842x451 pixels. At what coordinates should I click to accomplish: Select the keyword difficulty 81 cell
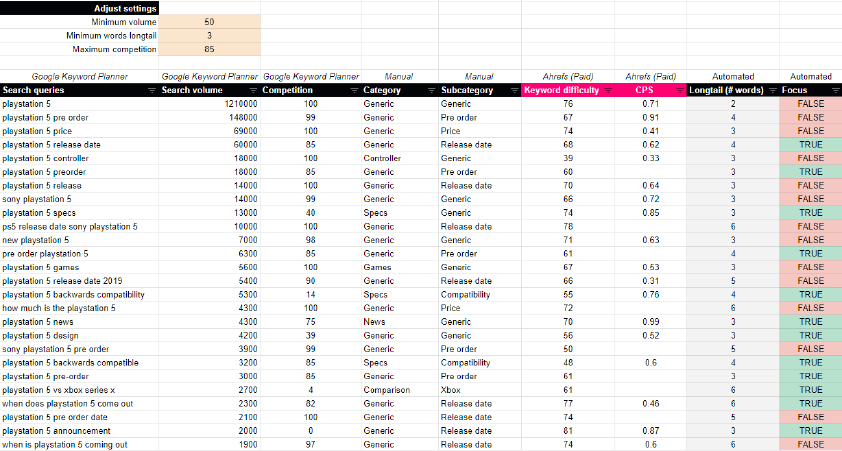click(568, 431)
